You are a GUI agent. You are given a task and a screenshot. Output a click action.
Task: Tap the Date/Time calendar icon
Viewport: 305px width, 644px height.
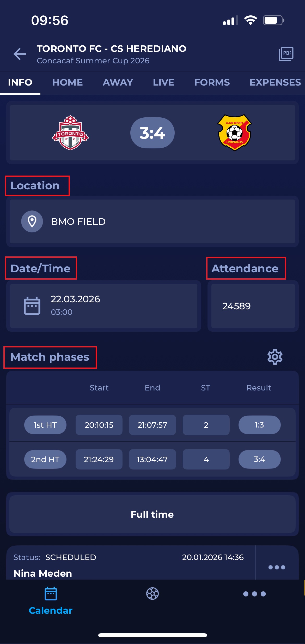tap(32, 306)
